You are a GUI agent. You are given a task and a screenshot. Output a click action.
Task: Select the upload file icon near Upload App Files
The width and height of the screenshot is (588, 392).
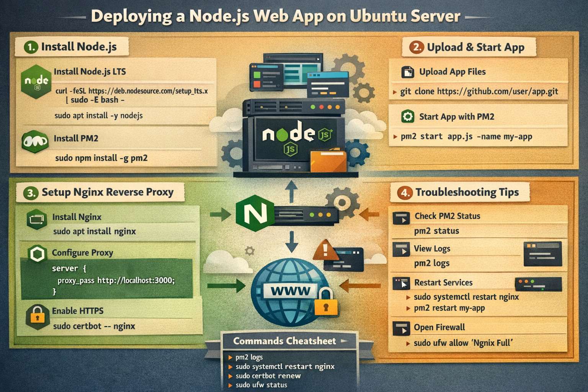click(x=408, y=72)
